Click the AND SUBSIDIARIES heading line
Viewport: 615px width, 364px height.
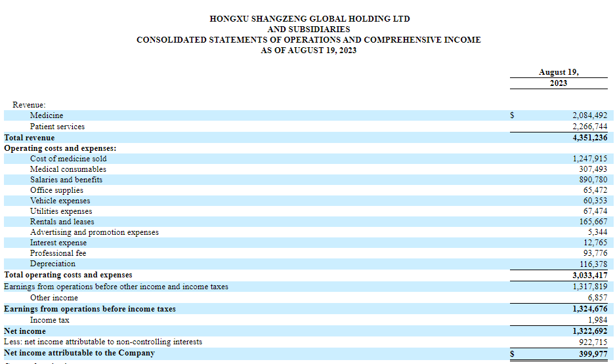pyautogui.click(x=308, y=30)
